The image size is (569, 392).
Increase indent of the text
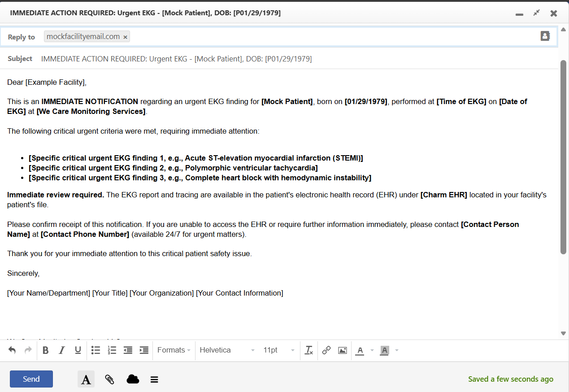(x=144, y=350)
